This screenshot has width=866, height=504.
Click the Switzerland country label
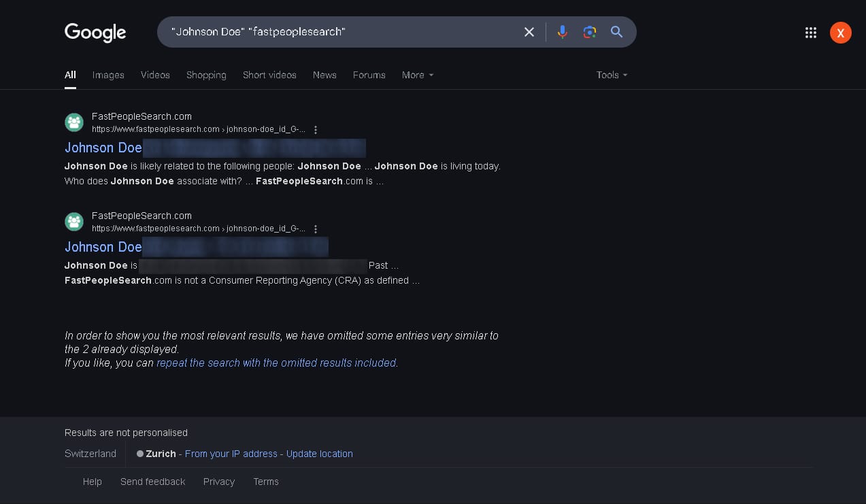point(90,454)
